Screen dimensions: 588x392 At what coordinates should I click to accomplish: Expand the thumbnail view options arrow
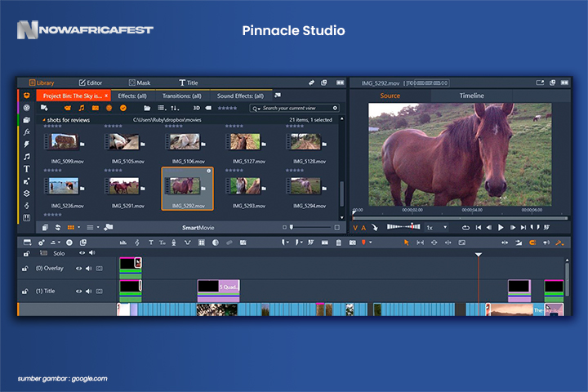pos(78,227)
